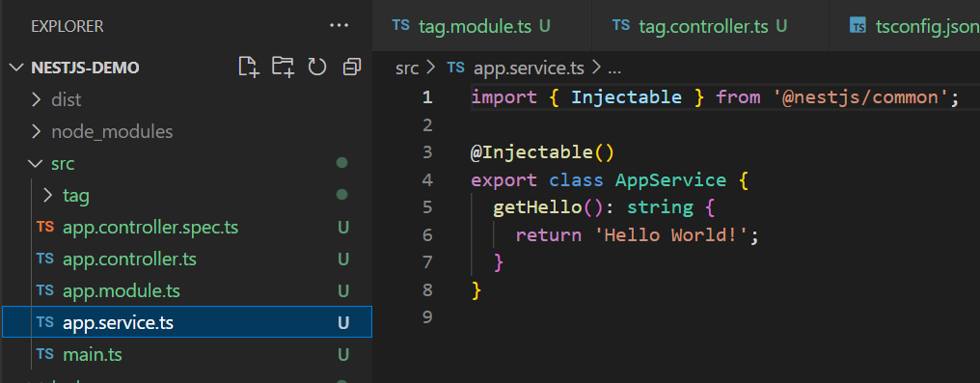Refresh the Explorer file tree
Screen dimensions: 980x383
317,67
